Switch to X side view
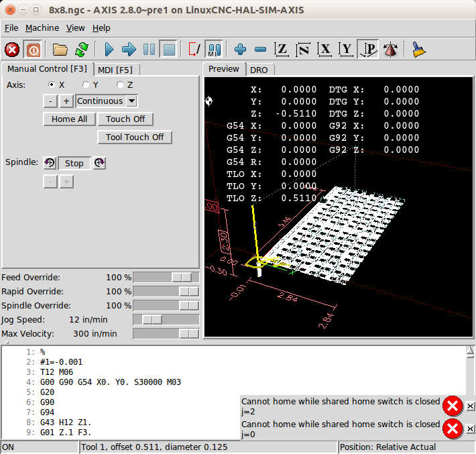 pos(324,50)
